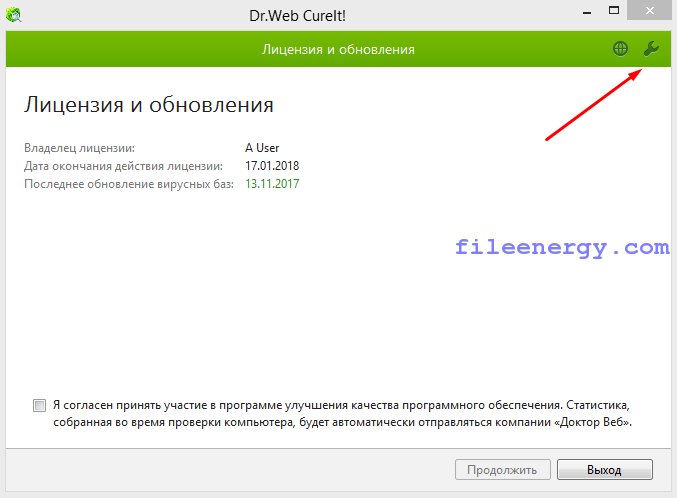Click the Продолжить button
This screenshot has width=677, height=498.
(x=503, y=469)
